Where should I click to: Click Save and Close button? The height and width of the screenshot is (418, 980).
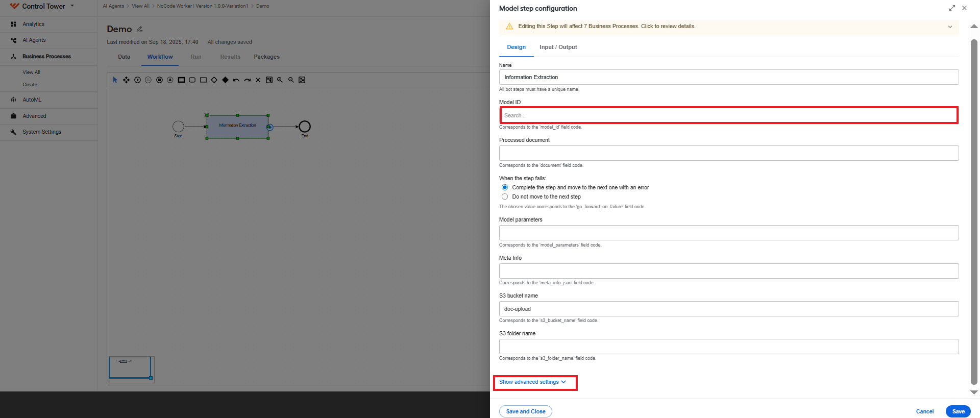click(526, 411)
